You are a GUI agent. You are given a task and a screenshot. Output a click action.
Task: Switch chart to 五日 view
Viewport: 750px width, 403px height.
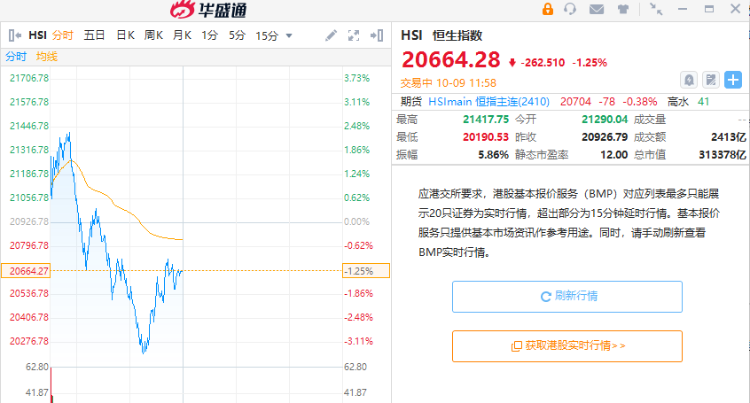pyautogui.click(x=94, y=35)
